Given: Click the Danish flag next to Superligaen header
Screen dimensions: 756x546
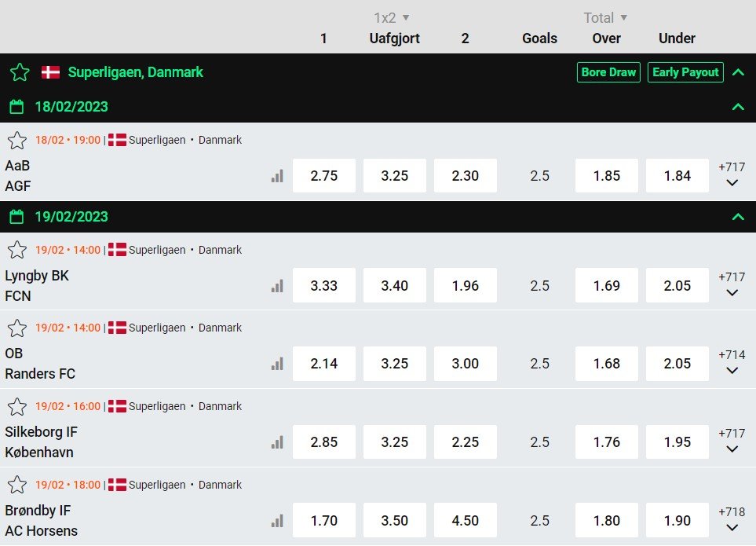Looking at the screenshot, I should tap(50, 72).
